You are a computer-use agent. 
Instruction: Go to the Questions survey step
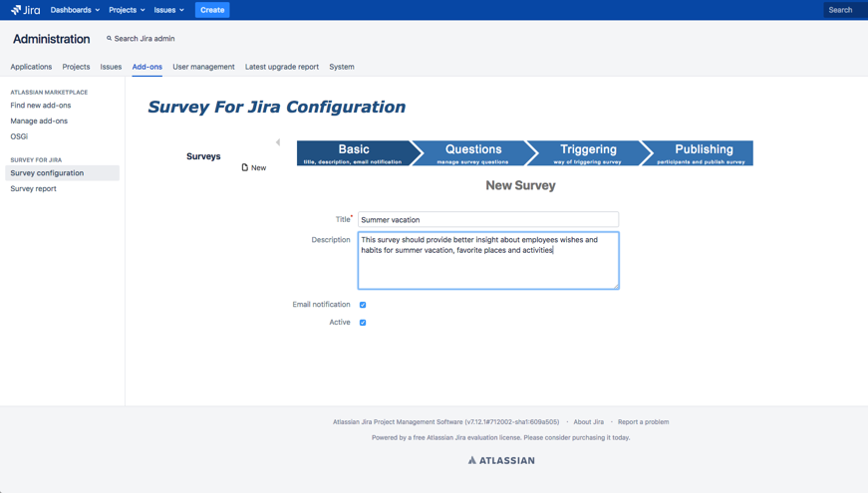[x=473, y=153]
